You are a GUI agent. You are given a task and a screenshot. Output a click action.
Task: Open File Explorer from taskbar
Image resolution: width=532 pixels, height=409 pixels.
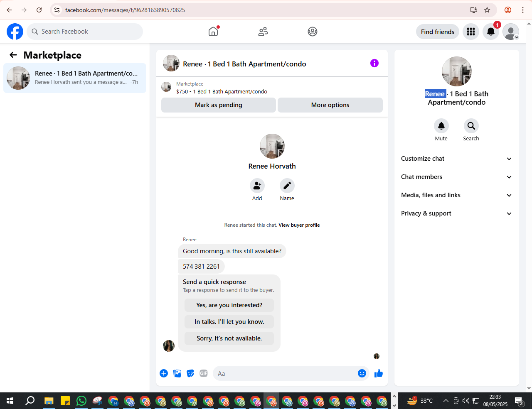[49, 401]
